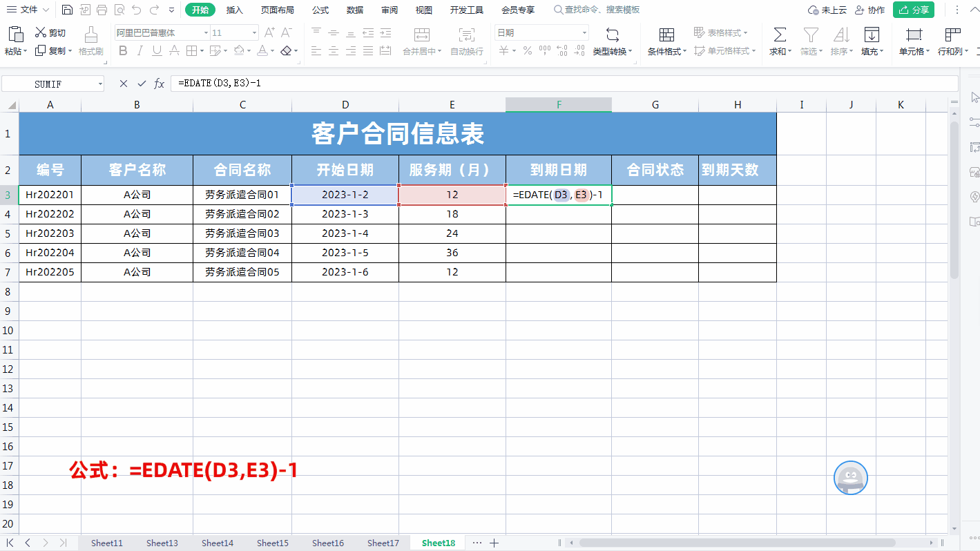Viewport: 980px width, 551px height.
Task: Click the horizontal scrollbar at bottom
Action: point(737,543)
